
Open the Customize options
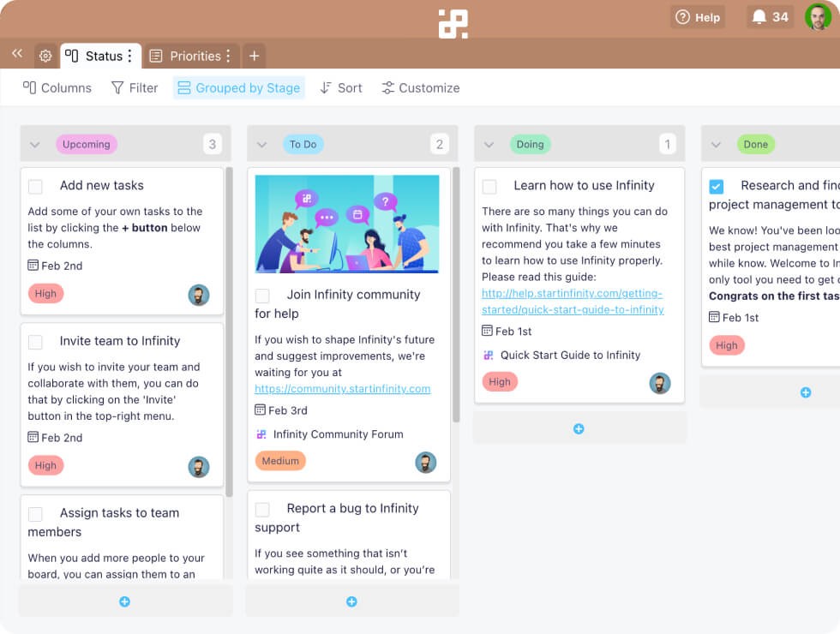coord(421,87)
